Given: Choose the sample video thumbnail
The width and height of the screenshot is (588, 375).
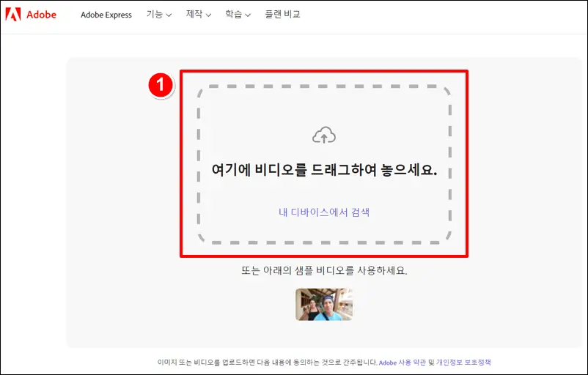Looking at the screenshot, I should pyautogui.click(x=323, y=304).
